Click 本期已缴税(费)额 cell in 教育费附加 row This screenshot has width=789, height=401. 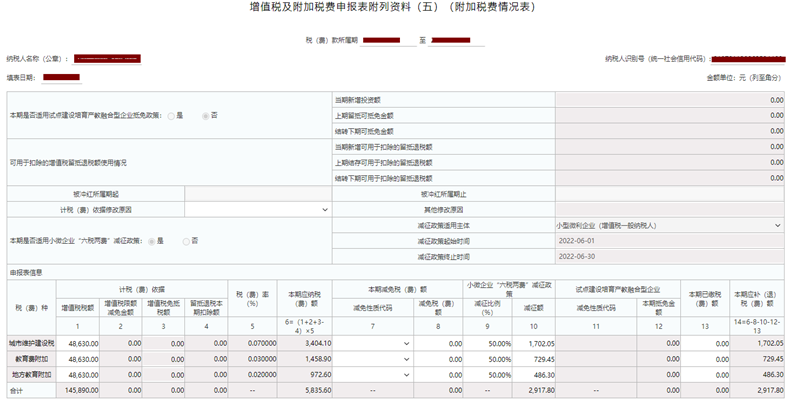tap(705, 360)
